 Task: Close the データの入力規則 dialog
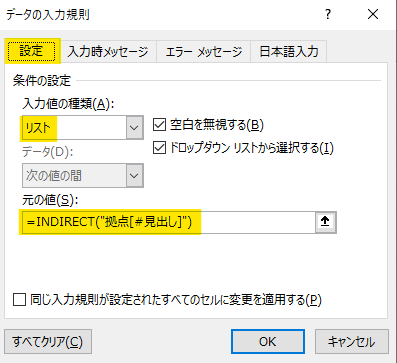pyautogui.click(x=373, y=14)
